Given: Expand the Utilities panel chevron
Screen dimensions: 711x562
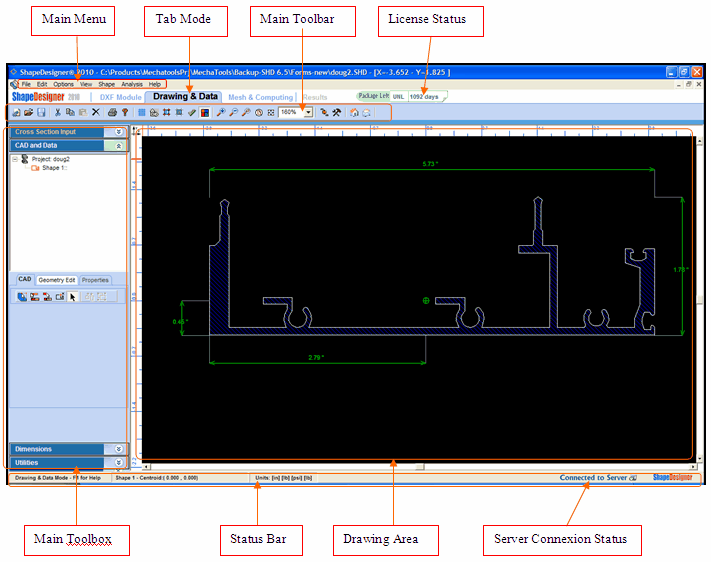Looking at the screenshot, I should [118, 463].
